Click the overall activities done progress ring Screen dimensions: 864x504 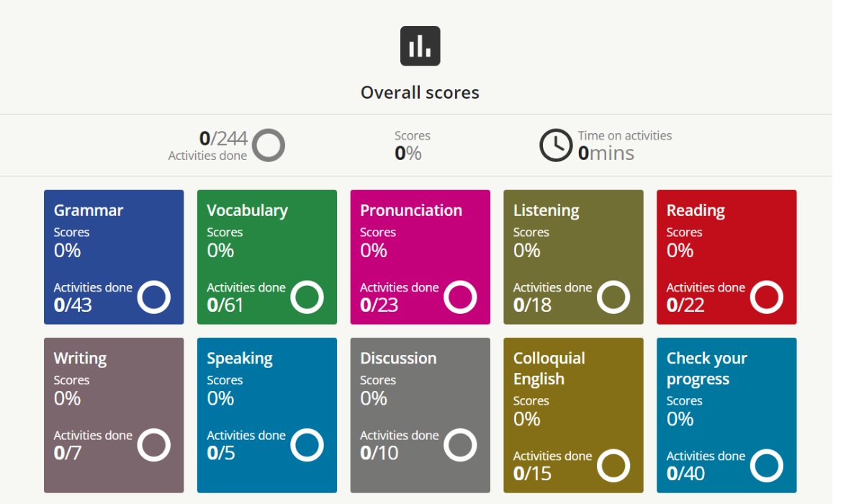pyautogui.click(x=269, y=145)
